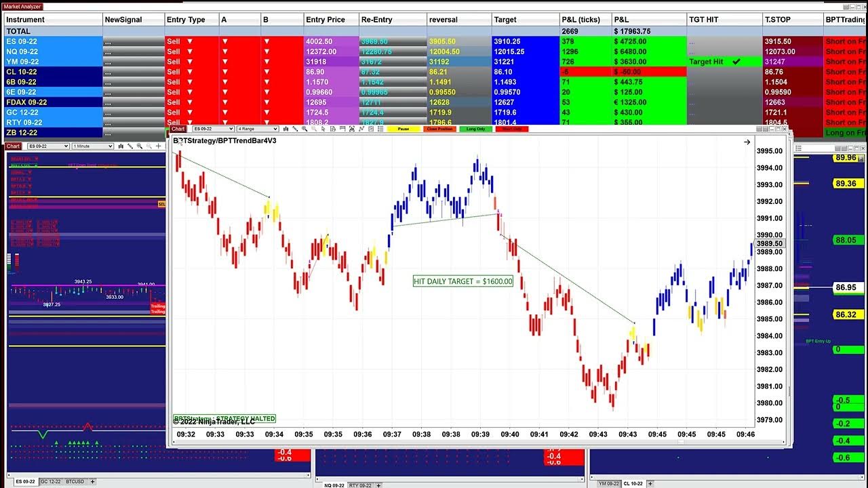Select drawing pencil in left 1 Minute chart
Viewport: 868px width, 488px height.
[130, 146]
